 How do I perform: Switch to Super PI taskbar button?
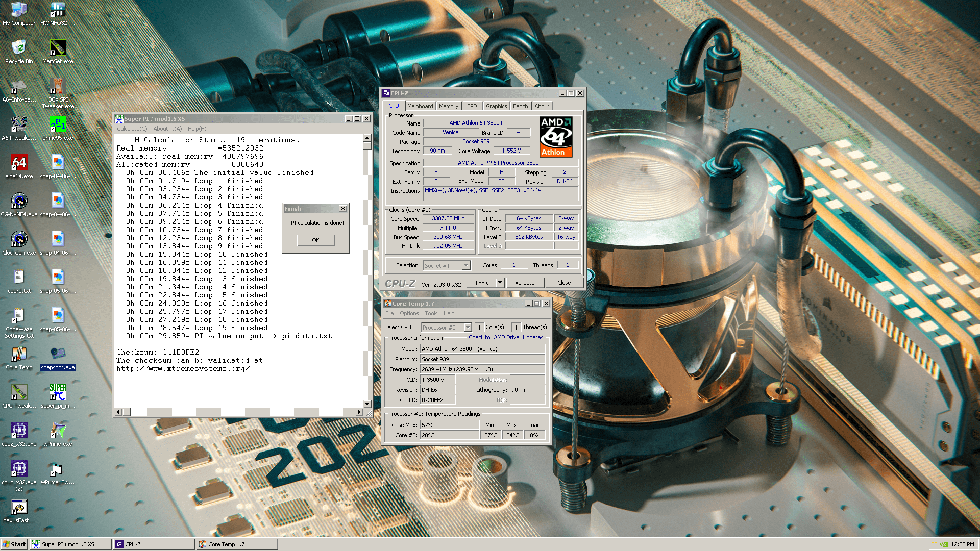coord(70,544)
